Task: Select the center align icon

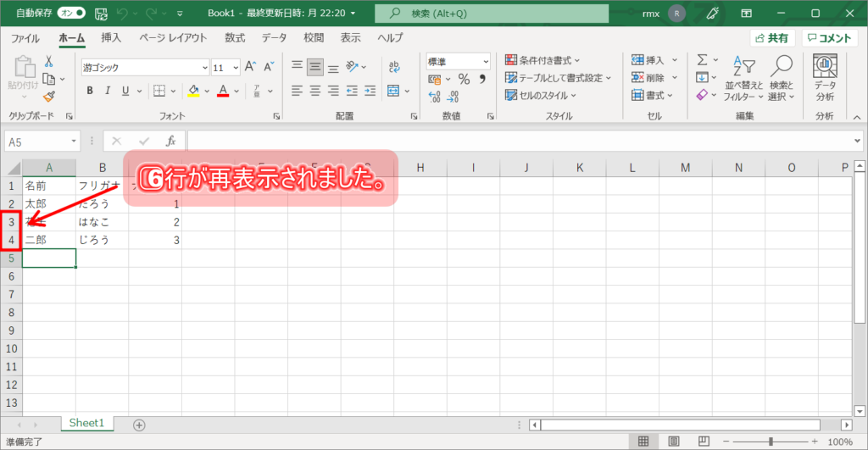Action: pos(315,91)
